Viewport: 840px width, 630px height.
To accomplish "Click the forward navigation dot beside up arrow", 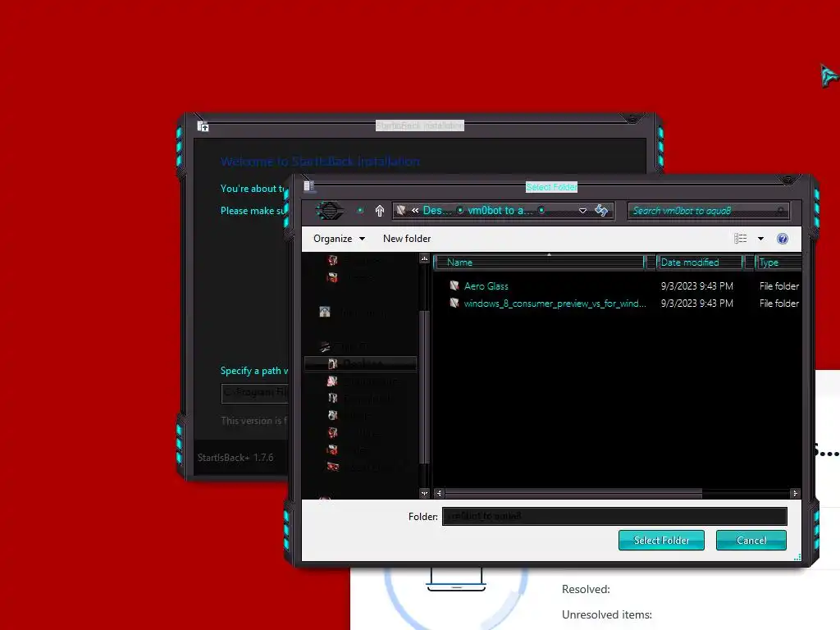I will pyautogui.click(x=360, y=211).
